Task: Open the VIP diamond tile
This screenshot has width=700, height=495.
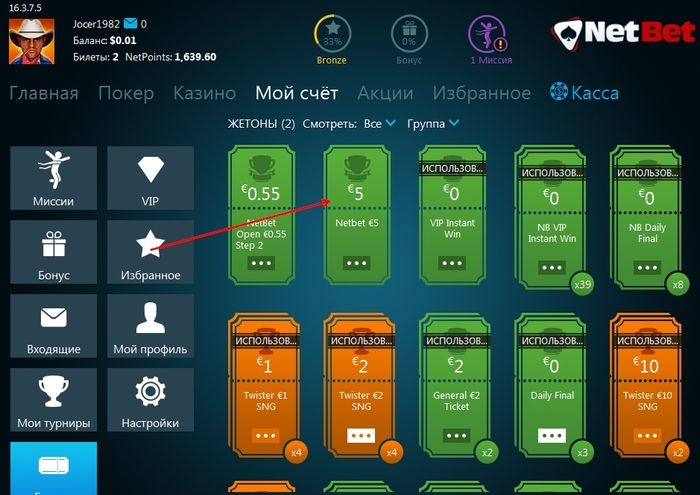Action: pyautogui.click(x=150, y=178)
